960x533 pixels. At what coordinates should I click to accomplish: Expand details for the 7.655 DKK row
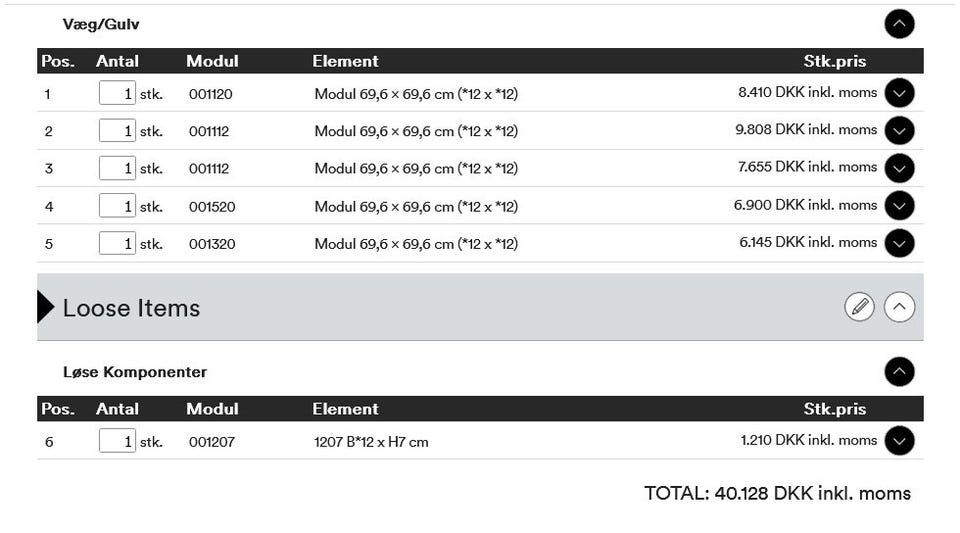coord(899,168)
